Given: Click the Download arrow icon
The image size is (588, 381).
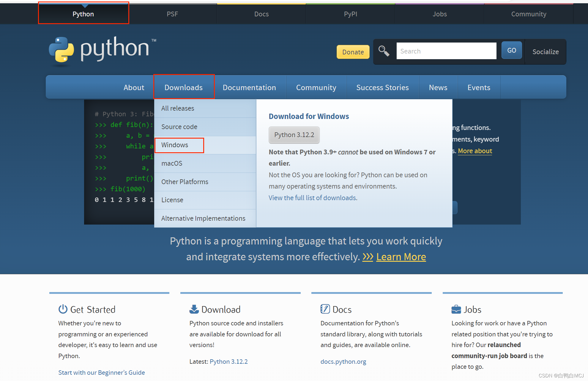Looking at the screenshot, I should click(x=194, y=309).
